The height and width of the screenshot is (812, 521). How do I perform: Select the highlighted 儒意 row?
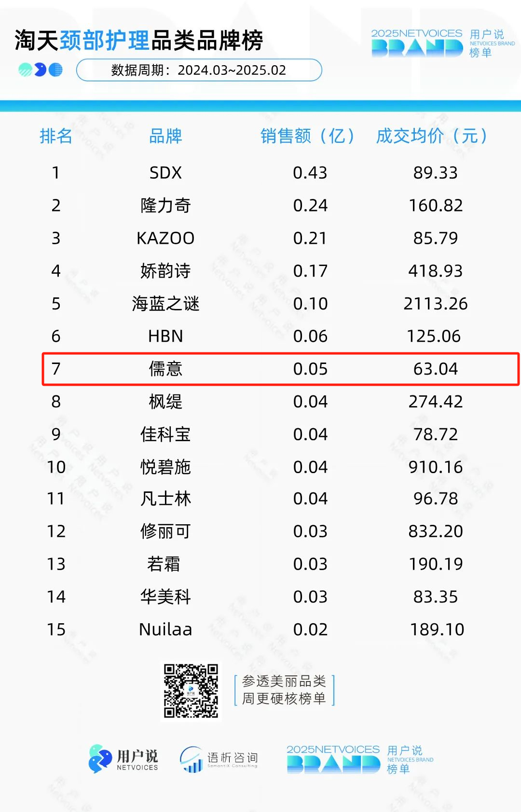[x=281, y=369]
